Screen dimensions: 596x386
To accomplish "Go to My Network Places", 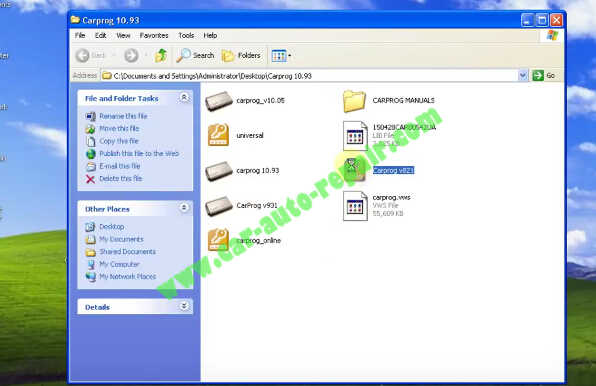I will pyautogui.click(x=128, y=277).
